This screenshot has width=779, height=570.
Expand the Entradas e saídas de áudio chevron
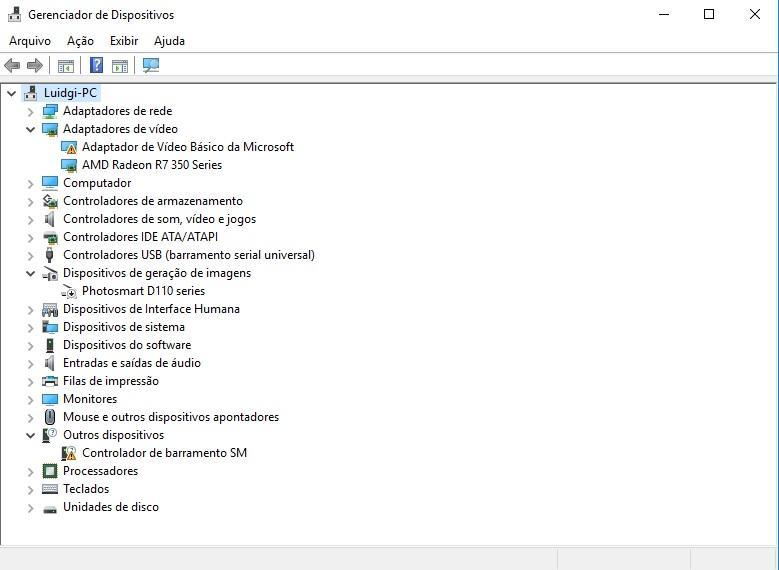tap(30, 364)
